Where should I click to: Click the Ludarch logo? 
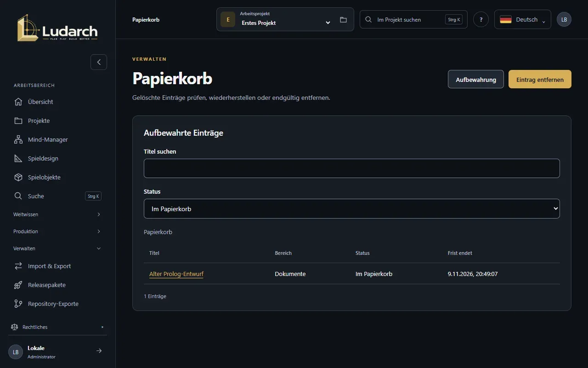coord(57,28)
